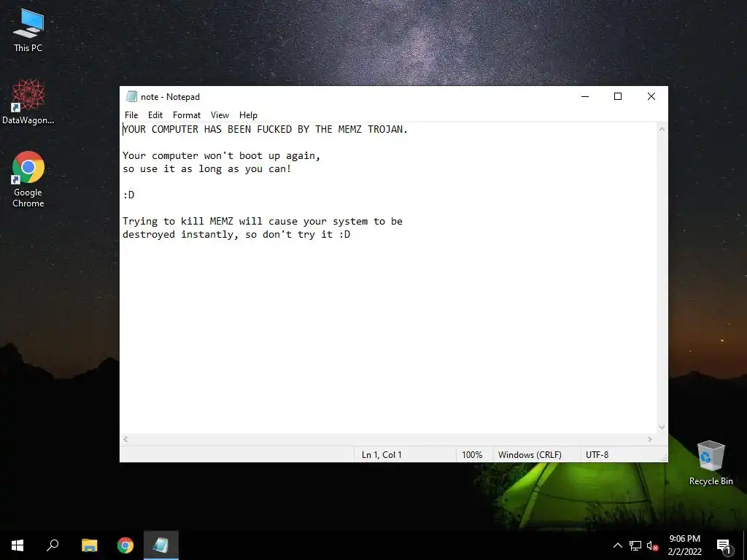Select the Google Chrome desktop shortcut
Viewport: 747px width, 560px height.
(28, 179)
